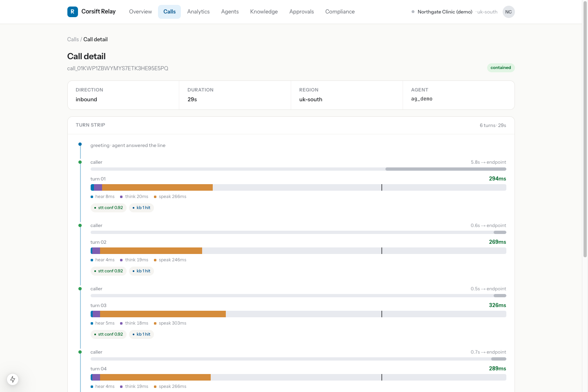This screenshot has width=588, height=392.
Task: Click the uk-south region value in the card
Action: pyautogui.click(x=311, y=100)
